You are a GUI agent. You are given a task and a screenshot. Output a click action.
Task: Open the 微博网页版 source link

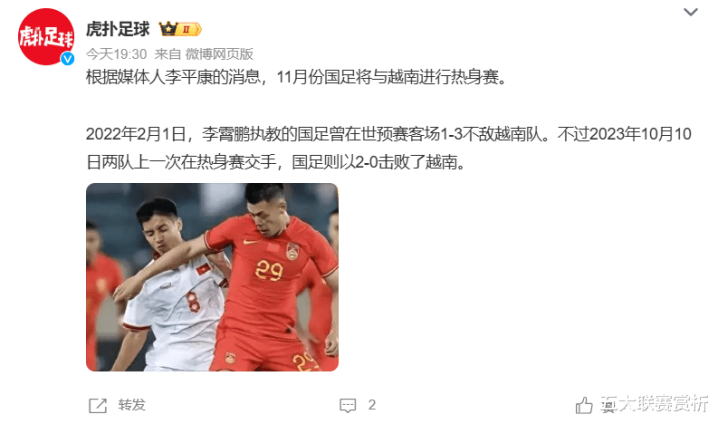[219, 54]
